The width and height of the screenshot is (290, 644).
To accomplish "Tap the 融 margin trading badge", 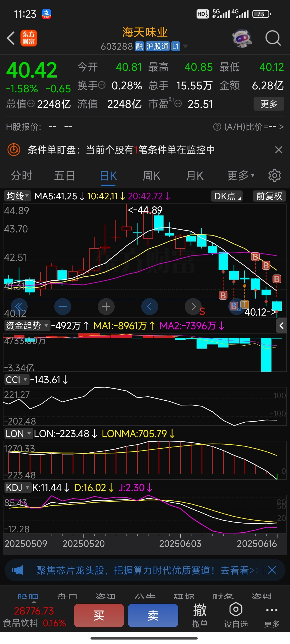I will 139,46.
